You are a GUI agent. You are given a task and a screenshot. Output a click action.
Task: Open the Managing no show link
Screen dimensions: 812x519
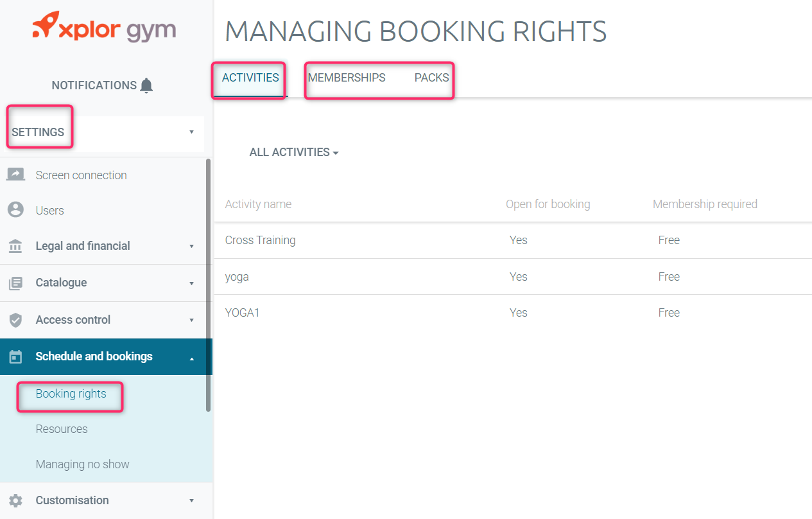[x=83, y=464]
